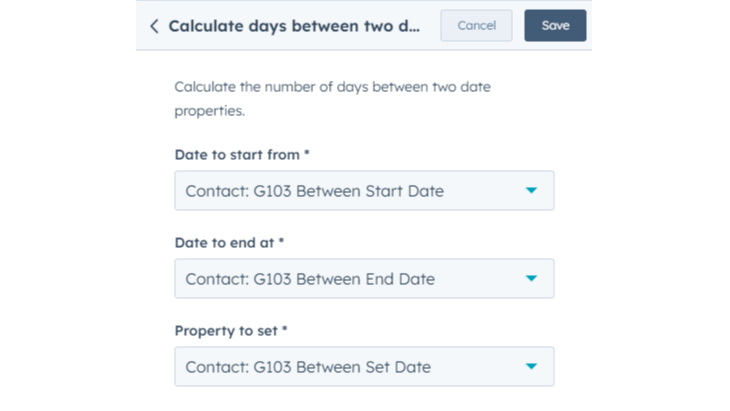
Task: Select 'Contact: G103 Between Start Date' value text
Action: point(314,191)
